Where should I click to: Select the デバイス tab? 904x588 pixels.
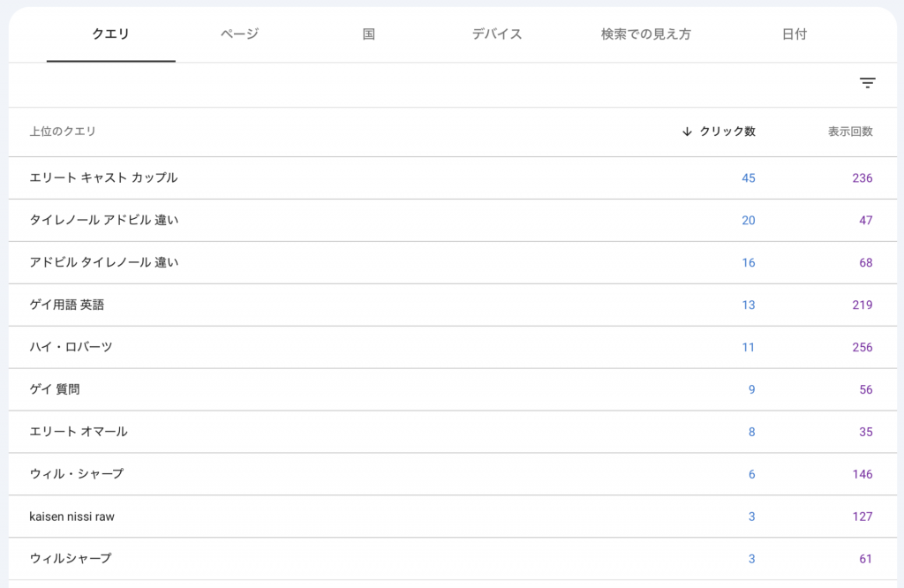coord(496,34)
